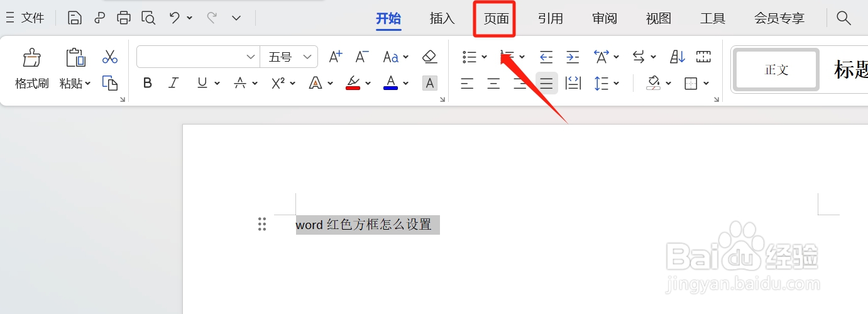Image resolution: width=868 pixels, height=314 pixels.
Task: Apply the 标题 heading style
Action: click(850, 70)
